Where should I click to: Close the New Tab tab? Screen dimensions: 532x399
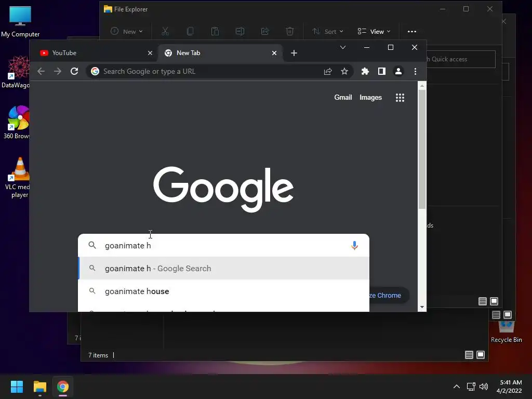(x=274, y=53)
